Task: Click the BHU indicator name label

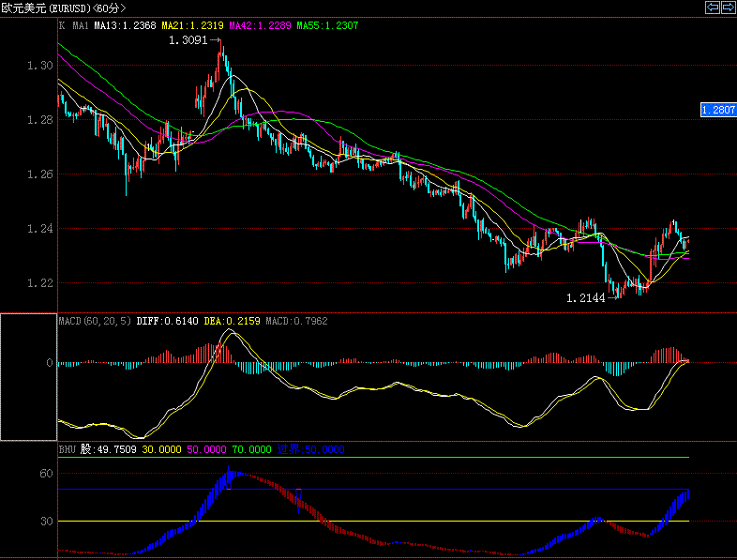Action: 67,449
